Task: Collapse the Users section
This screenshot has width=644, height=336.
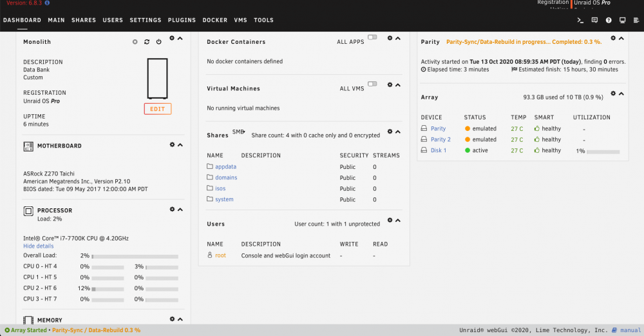Action: [398, 221]
